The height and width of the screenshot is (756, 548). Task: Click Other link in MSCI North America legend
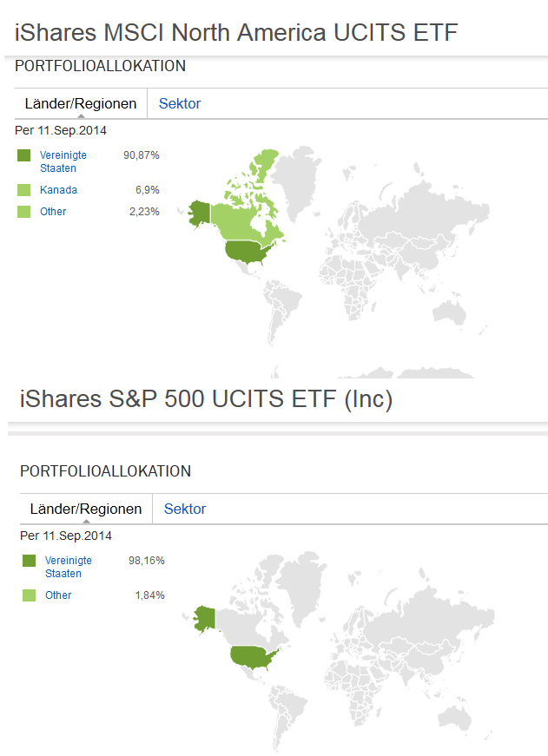[53, 212]
